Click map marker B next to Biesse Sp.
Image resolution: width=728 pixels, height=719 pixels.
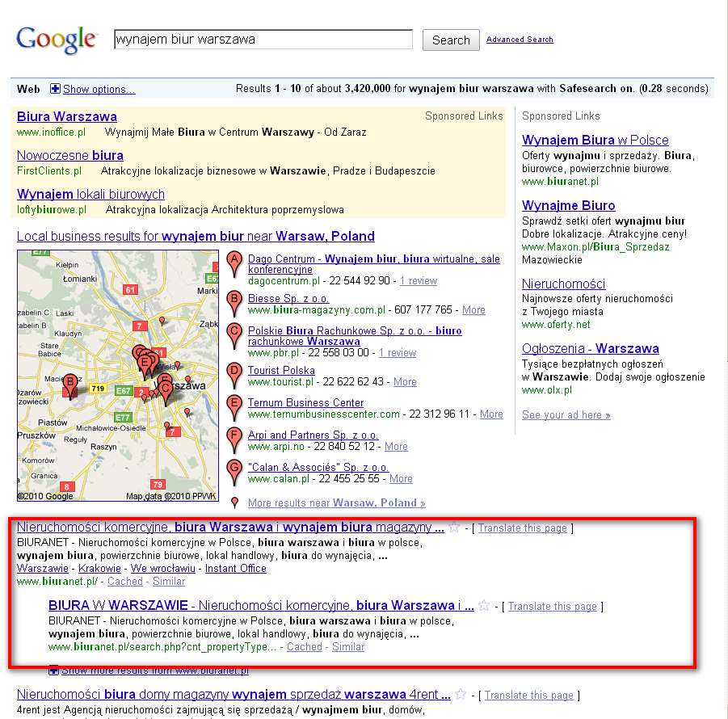tap(234, 303)
